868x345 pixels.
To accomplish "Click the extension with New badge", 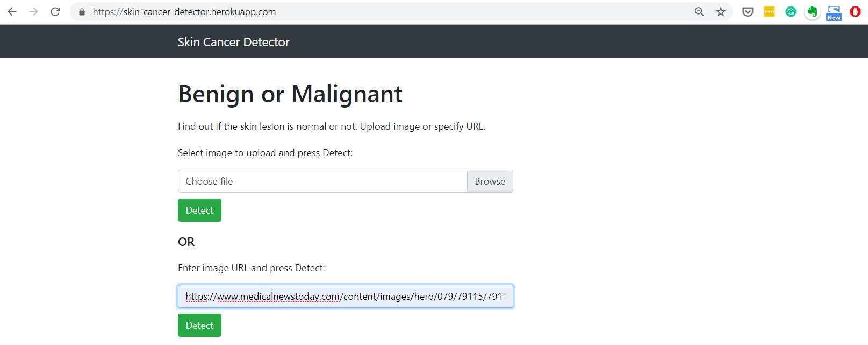I will tap(834, 13).
